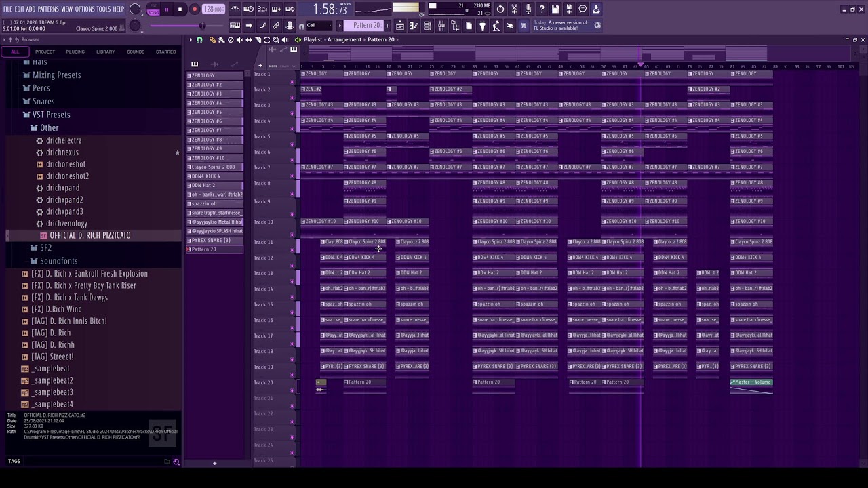
Task: Select the playlist Slip tool
Action: 248,40
